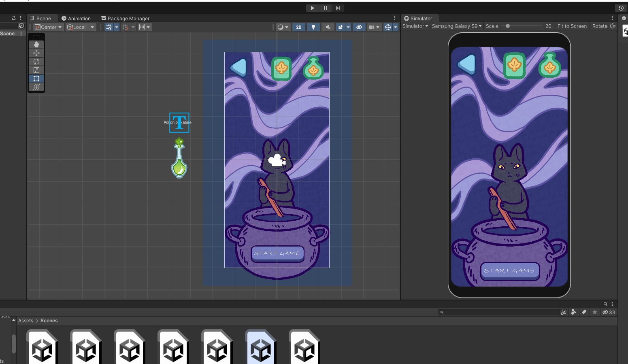Select the Rect tool in Scene overlay
Viewport: 628px width, 364px height.
tap(36, 79)
